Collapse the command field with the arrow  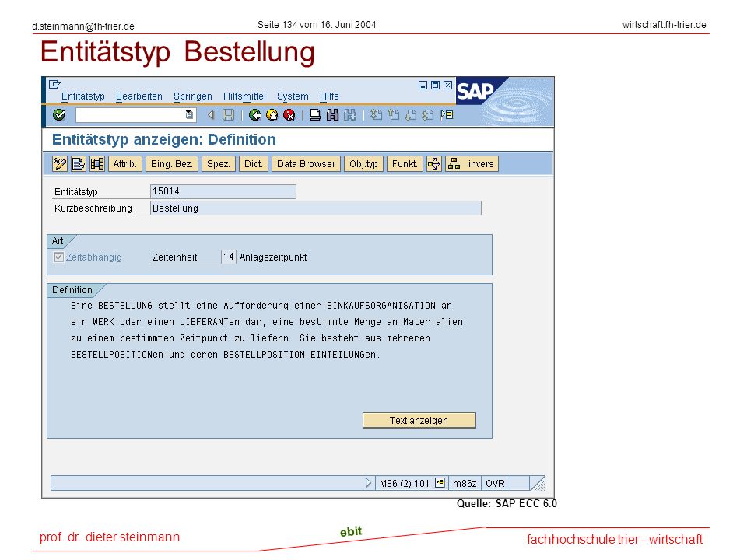(x=211, y=115)
